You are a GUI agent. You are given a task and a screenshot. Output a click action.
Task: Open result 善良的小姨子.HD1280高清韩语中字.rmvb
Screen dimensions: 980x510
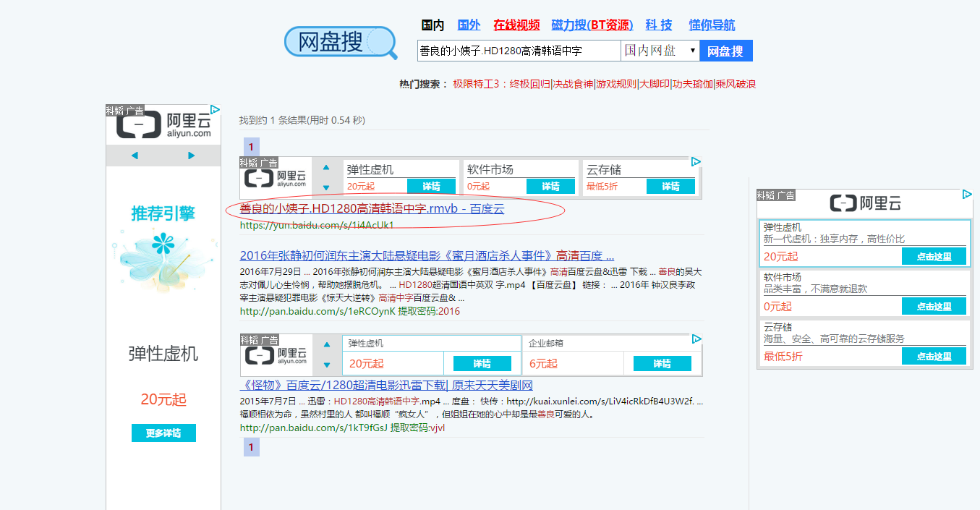coord(372,209)
